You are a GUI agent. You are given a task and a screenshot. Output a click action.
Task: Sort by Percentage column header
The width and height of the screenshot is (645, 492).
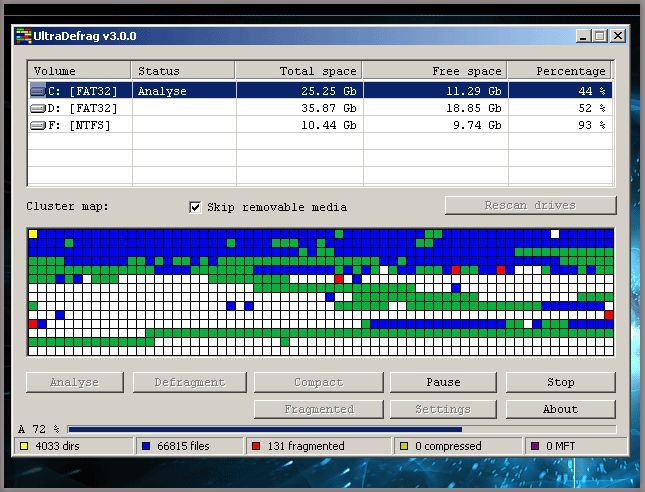click(559, 71)
